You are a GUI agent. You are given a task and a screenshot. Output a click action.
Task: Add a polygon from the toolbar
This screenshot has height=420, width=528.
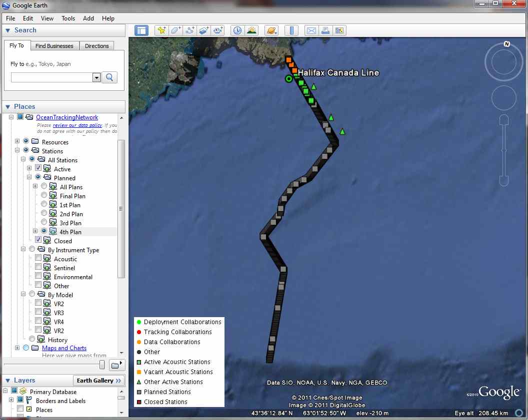[176, 30]
